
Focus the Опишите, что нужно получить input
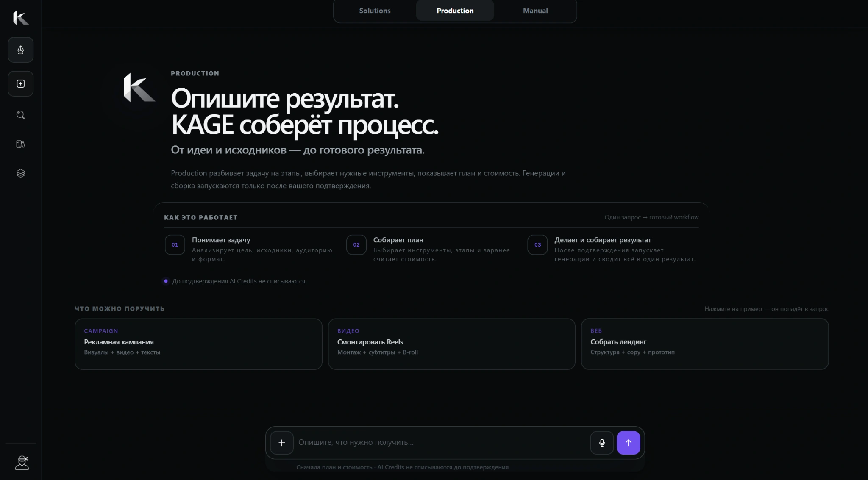442,443
